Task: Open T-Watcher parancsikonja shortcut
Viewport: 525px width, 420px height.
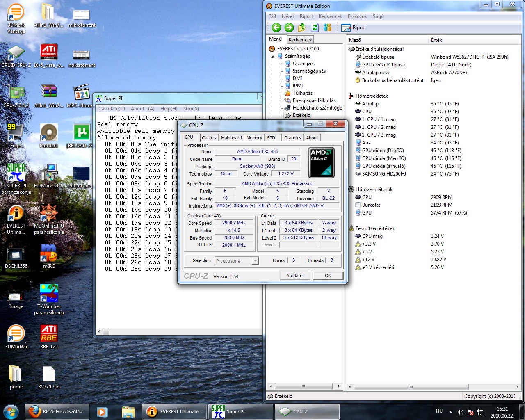Action: pos(49,299)
